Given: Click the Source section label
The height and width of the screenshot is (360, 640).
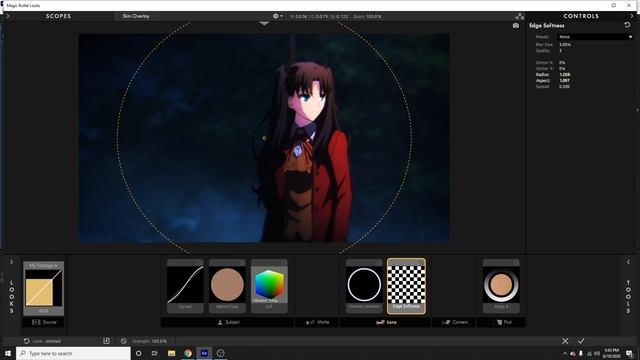Looking at the screenshot, I should click(x=44, y=322).
